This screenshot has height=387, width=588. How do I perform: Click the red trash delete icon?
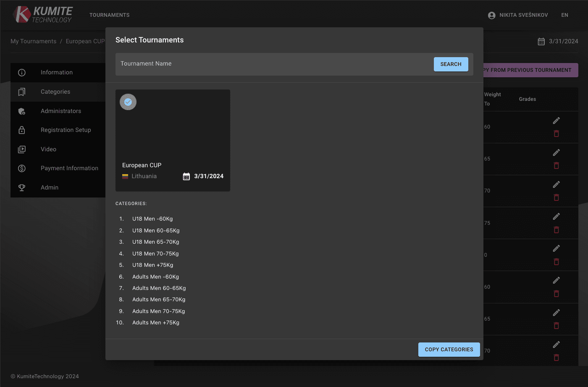556,133
